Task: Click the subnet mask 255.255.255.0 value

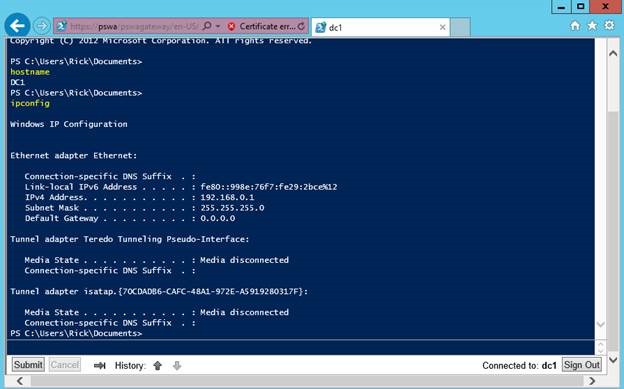Action: 232,208
